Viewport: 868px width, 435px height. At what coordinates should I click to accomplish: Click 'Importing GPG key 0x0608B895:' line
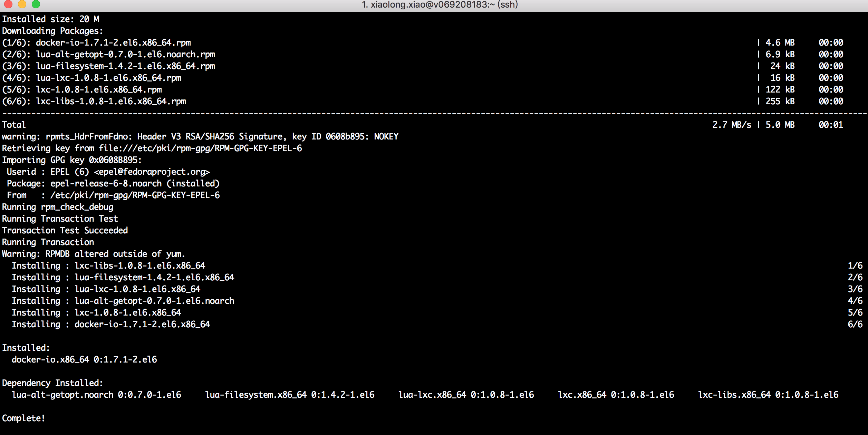pyautogui.click(x=72, y=160)
